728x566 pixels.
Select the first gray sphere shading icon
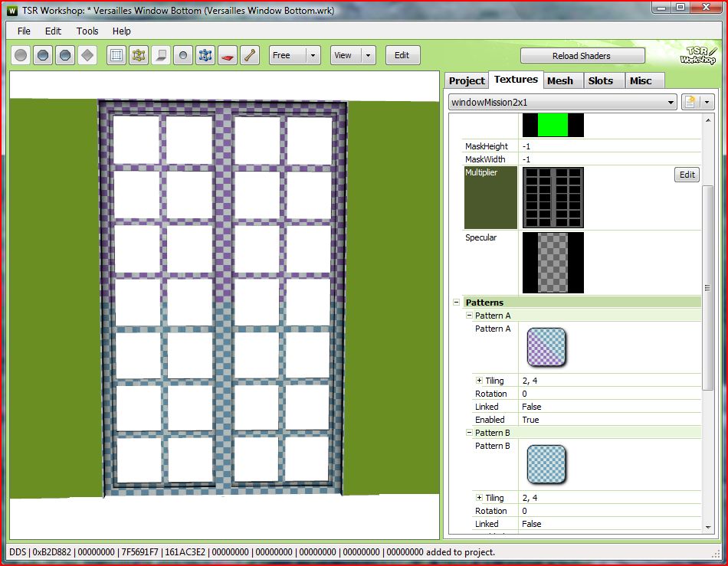(21, 54)
